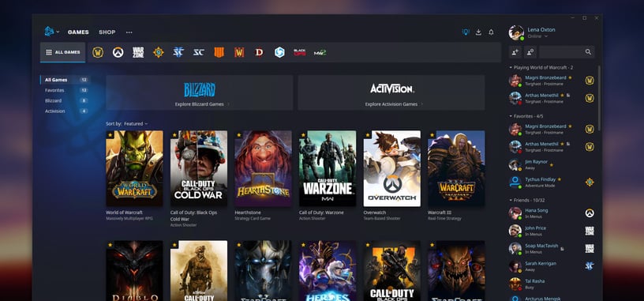
Task: Click Lena Oxton's profile avatar
Action: (x=516, y=32)
